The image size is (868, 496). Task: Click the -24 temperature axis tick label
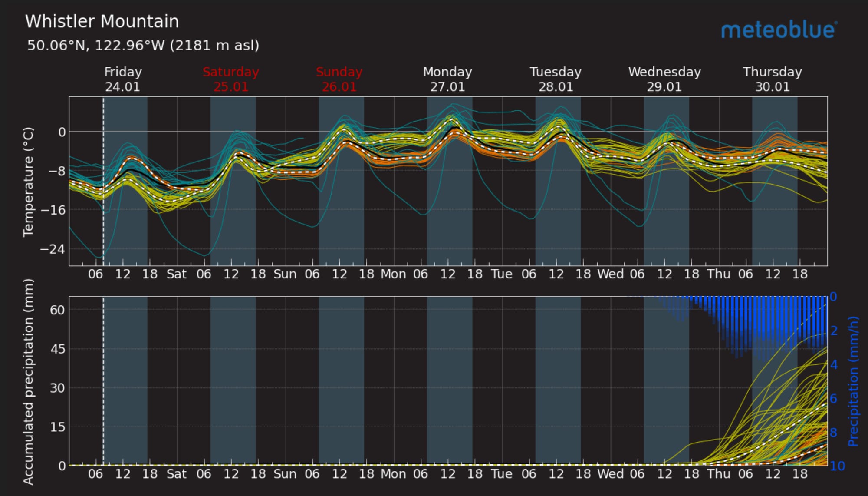tap(53, 249)
